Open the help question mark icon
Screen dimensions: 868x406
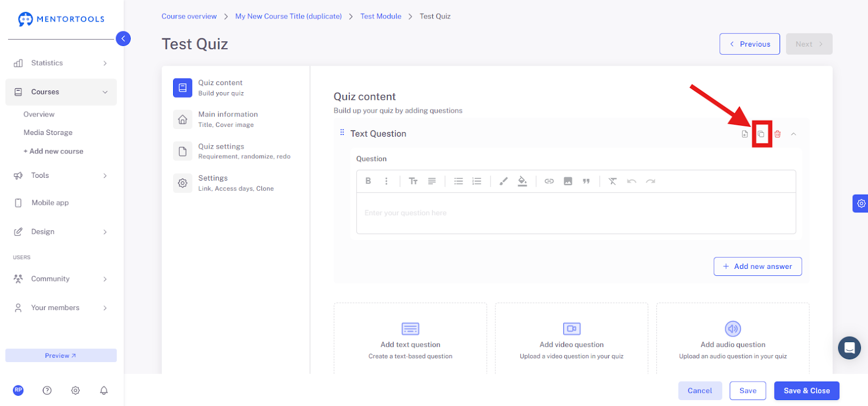(x=47, y=390)
